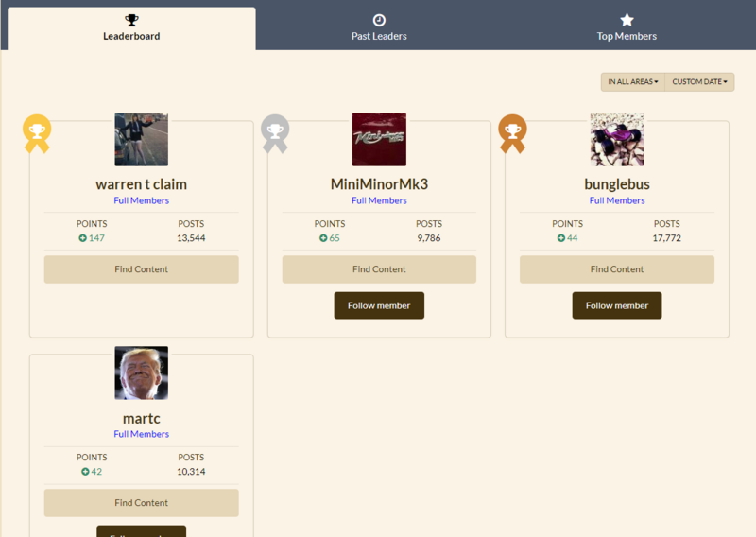Click the green plus icon beside 147 points
The width and height of the screenshot is (756, 537).
83,238
